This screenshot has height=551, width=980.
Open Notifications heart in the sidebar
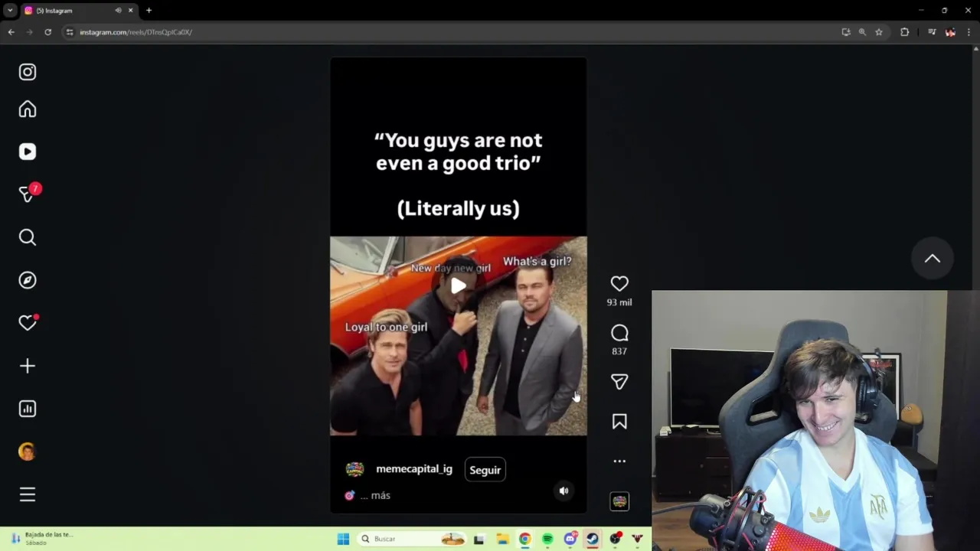pyautogui.click(x=28, y=323)
